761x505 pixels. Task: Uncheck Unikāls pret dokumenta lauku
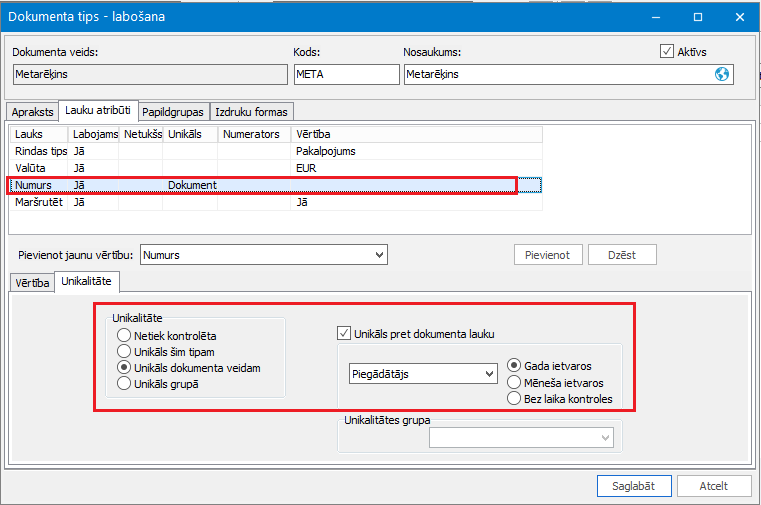pyautogui.click(x=344, y=334)
